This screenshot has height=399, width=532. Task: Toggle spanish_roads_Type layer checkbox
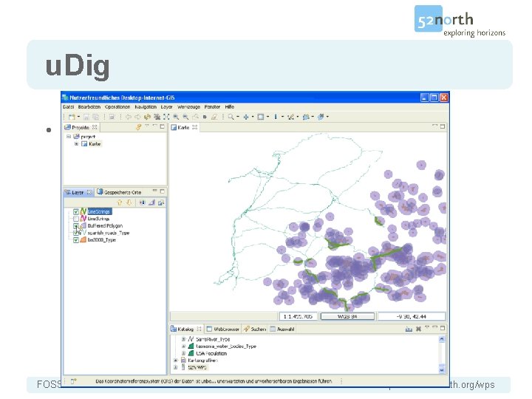pyautogui.click(x=76, y=233)
